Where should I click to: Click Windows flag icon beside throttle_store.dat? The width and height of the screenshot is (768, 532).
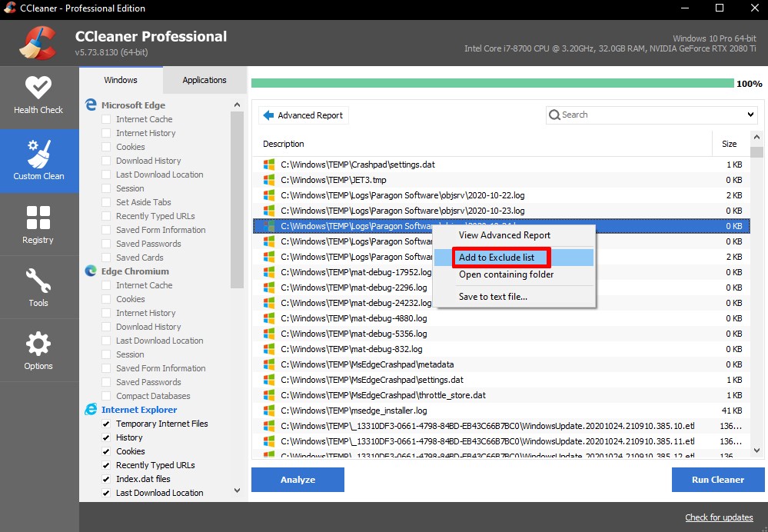pos(269,395)
